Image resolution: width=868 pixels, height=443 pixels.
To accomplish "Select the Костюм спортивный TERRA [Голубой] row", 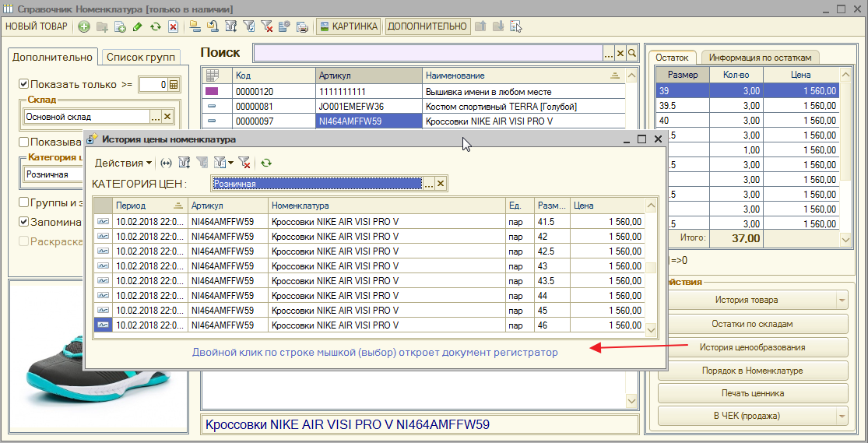I will (x=415, y=107).
